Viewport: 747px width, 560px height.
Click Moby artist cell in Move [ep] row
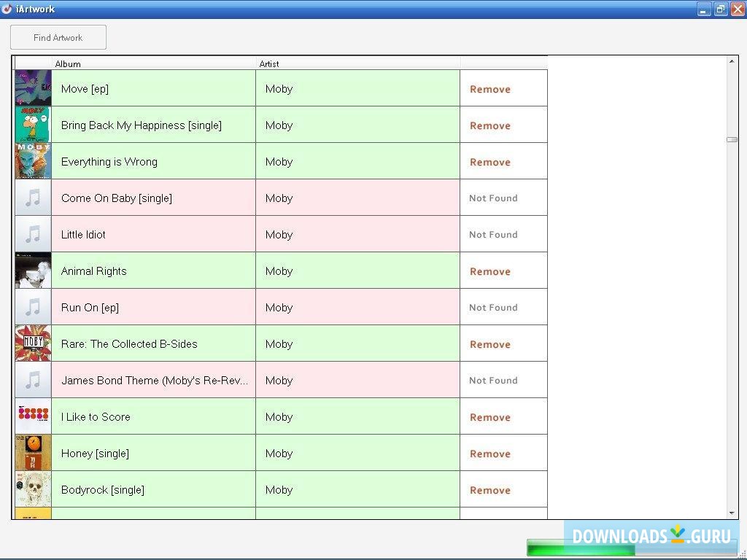(357, 88)
